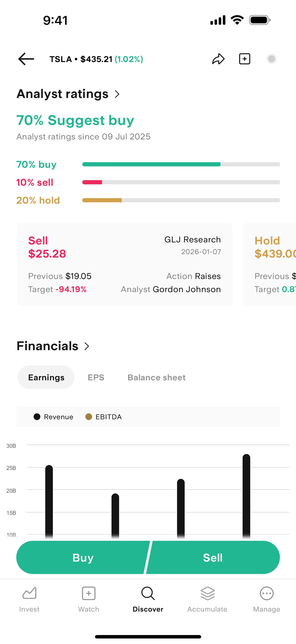
Task: Open the Accumulate layers icon
Action: [207, 593]
